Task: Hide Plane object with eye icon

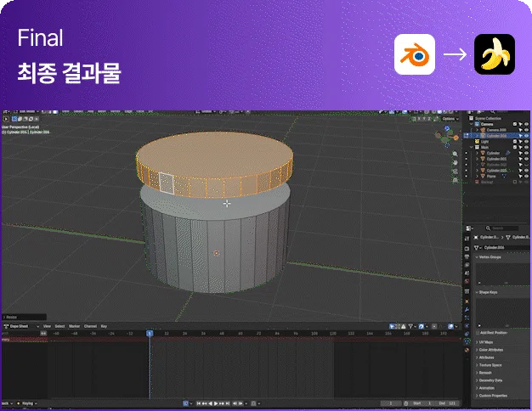Action: pos(526,176)
